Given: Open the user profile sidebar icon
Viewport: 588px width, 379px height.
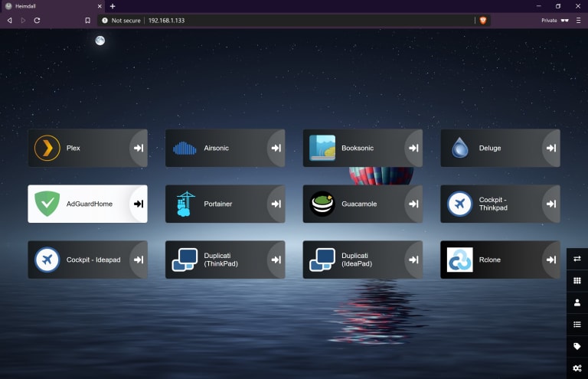Looking at the screenshot, I should [577, 302].
